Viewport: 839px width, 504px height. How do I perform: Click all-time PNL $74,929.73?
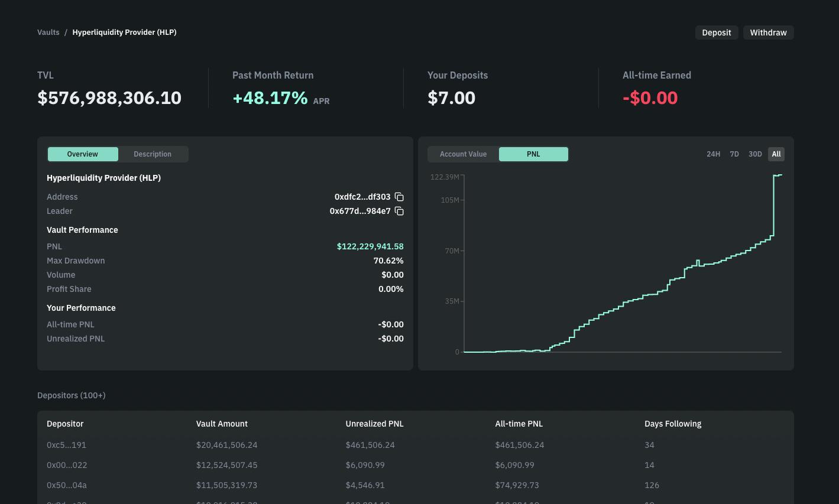coord(517,485)
